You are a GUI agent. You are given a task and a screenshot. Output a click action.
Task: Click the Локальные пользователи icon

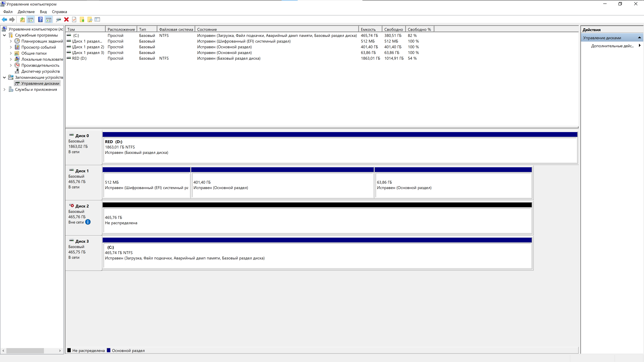(17, 59)
